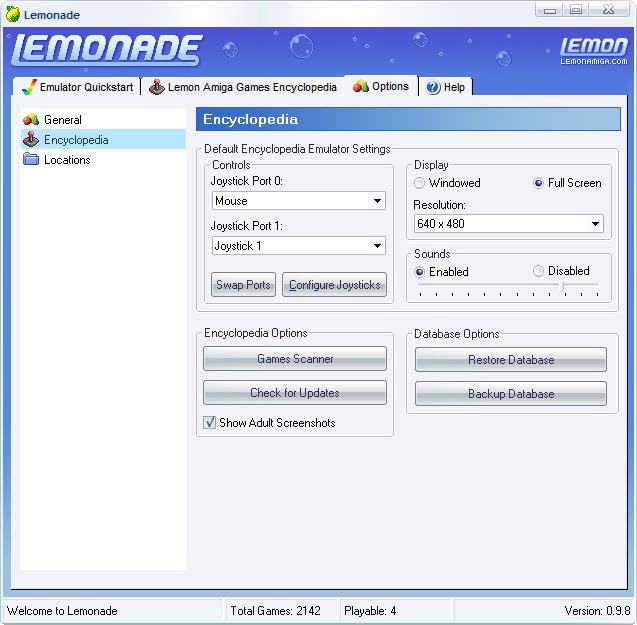Image resolution: width=637 pixels, height=625 pixels.
Task: Switch to Emulator Quickstart tab
Action: point(77,87)
